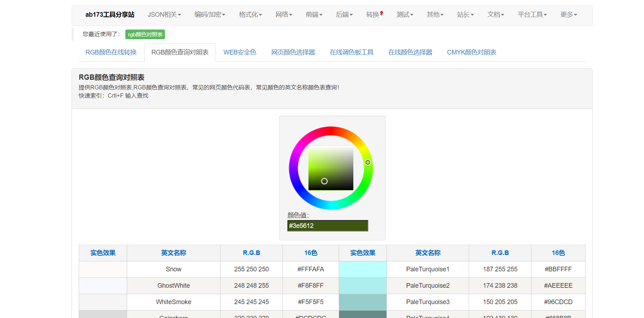The width and height of the screenshot is (644, 318).
Task: Open the 转换 menu with red dot
Action: 375,15
